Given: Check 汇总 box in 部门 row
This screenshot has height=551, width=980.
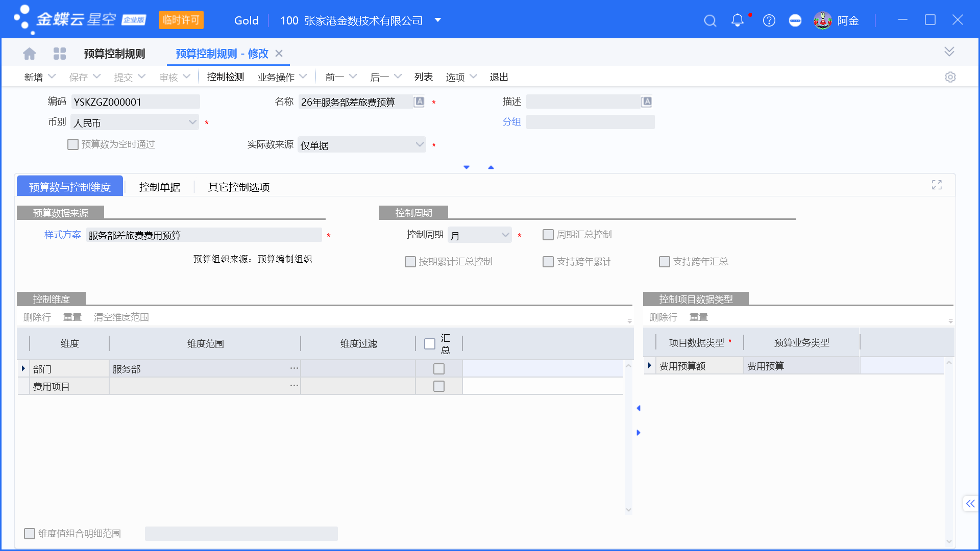Looking at the screenshot, I should pyautogui.click(x=439, y=369).
